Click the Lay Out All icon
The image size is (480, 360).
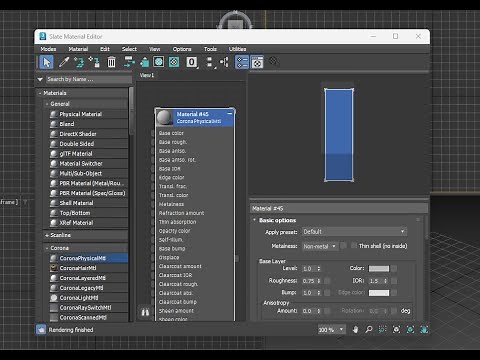[210, 62]
